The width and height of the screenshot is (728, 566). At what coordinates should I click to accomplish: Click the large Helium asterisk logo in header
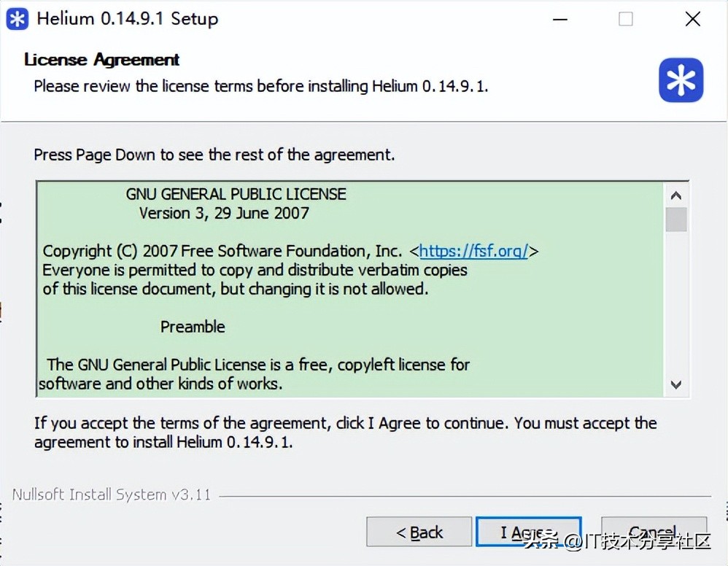click(681, 80)
